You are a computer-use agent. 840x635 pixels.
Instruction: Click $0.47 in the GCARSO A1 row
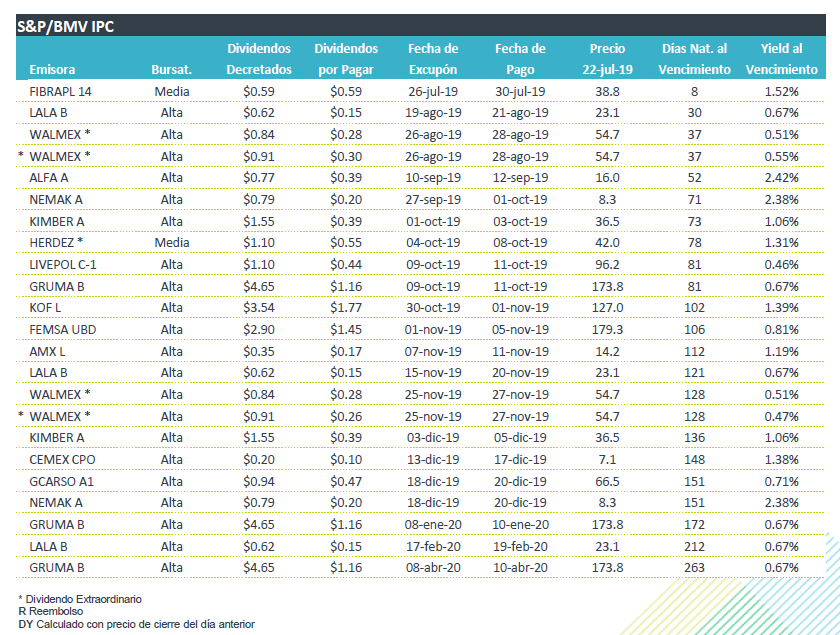click(346, 482)
